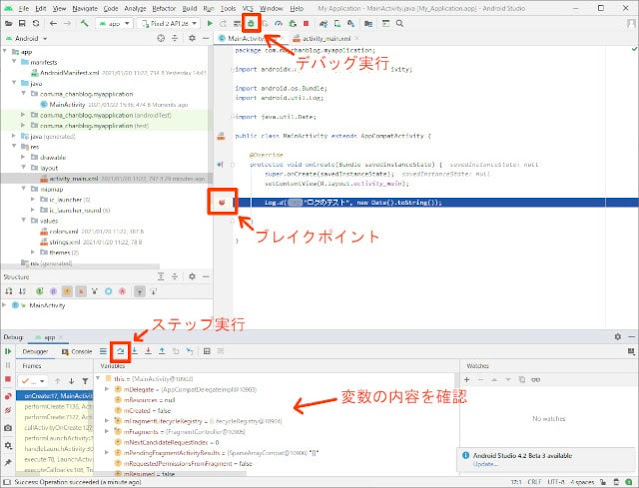Click the add watch plus icon
639x488 pixels.
click(466, 380)
